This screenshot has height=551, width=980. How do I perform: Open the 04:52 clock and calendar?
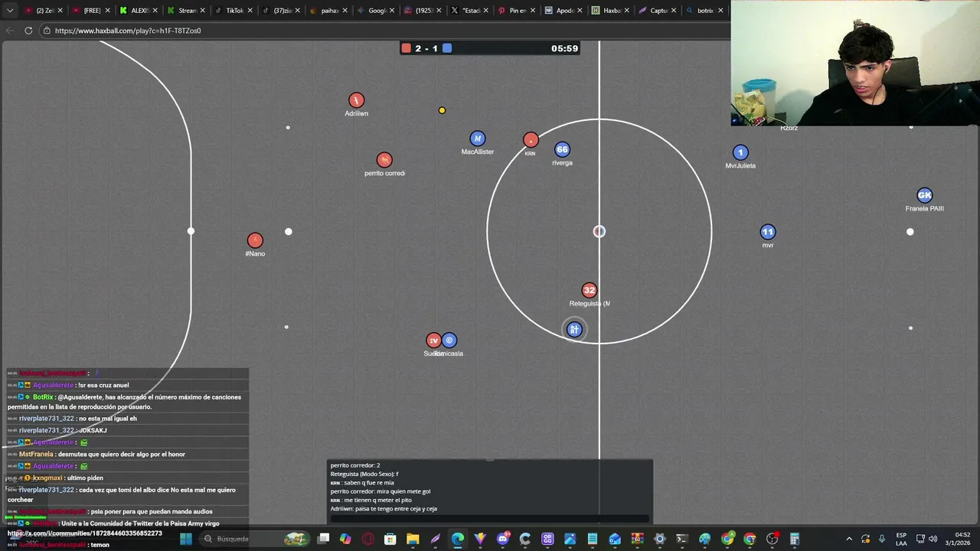coord(959,539)
